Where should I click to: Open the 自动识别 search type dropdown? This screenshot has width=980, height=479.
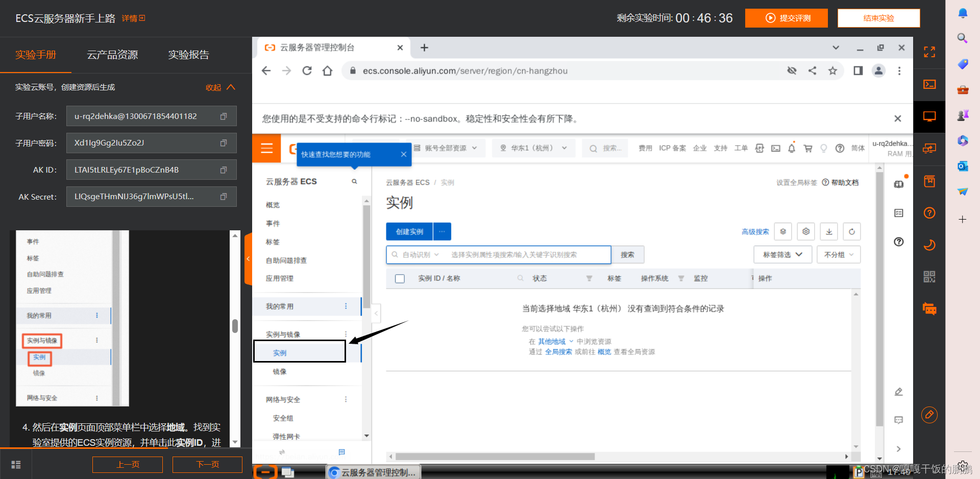(421, 255)
